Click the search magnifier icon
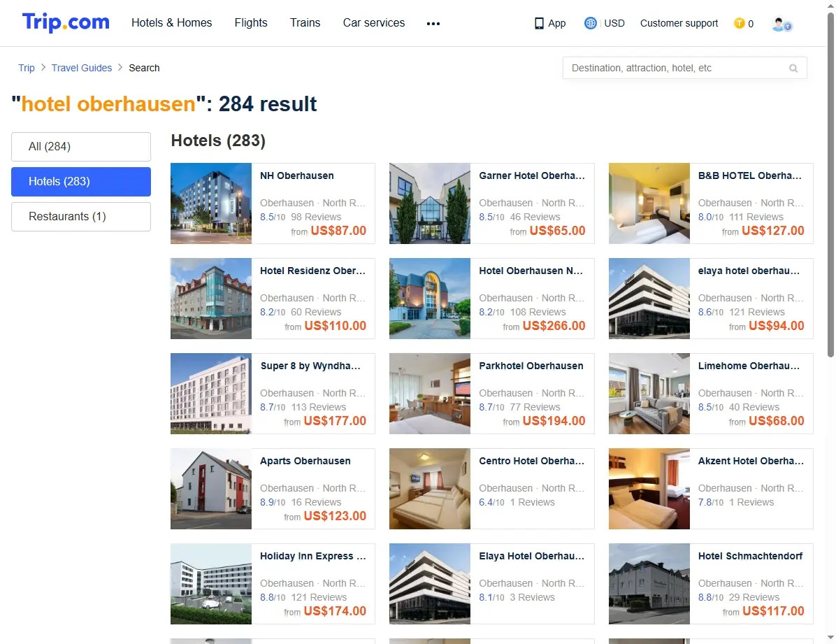Screen dimensions: 836x644 (793, 69)
